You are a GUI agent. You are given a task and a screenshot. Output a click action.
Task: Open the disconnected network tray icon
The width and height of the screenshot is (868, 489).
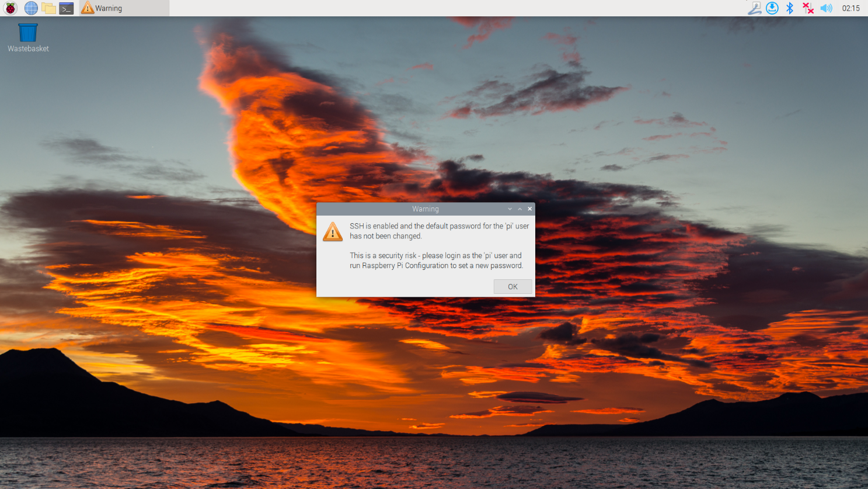[808, 8]
